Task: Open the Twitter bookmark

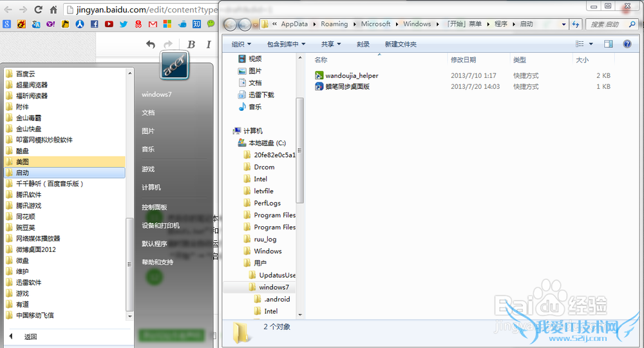Action: 124,24
